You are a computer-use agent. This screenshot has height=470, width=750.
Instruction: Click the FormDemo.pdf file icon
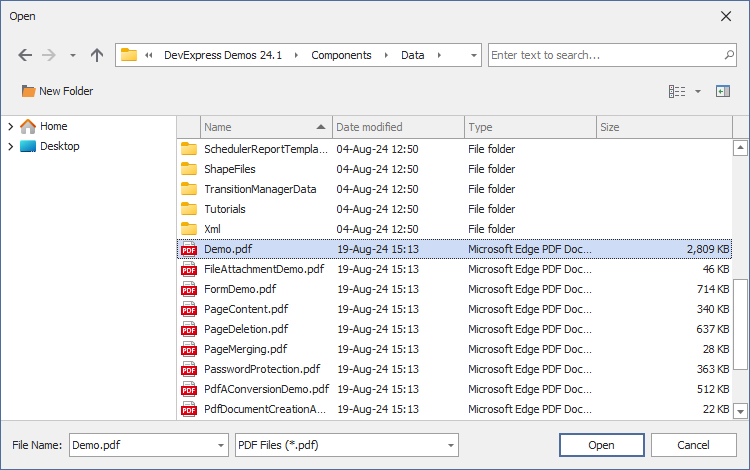[189, 289]
